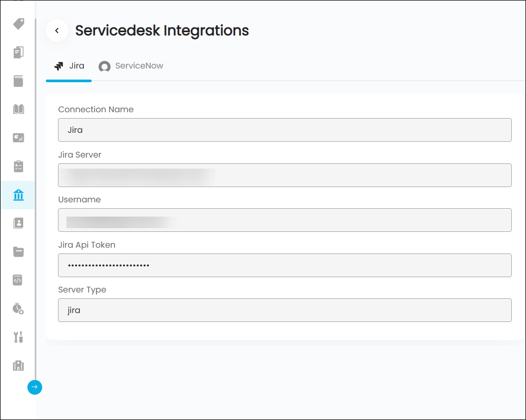Screen dimensions: 526x420
Task: Click the ServiceNow logo icon
Action: [104, 66]
